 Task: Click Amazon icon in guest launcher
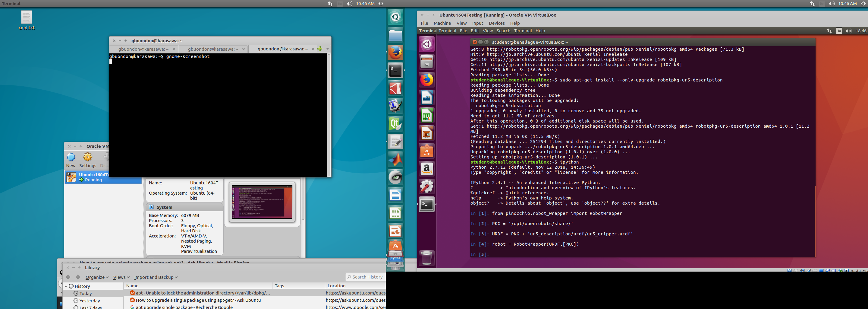click(x=426, y=169)
